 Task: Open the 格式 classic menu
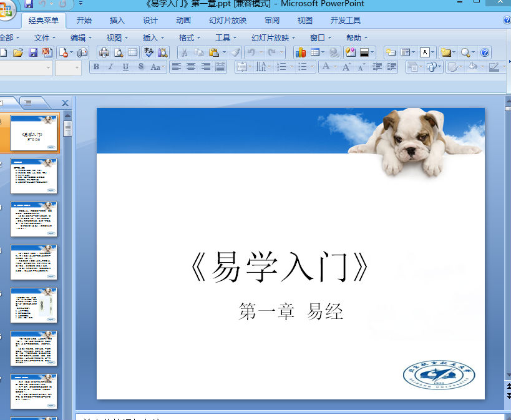(190, 38)
